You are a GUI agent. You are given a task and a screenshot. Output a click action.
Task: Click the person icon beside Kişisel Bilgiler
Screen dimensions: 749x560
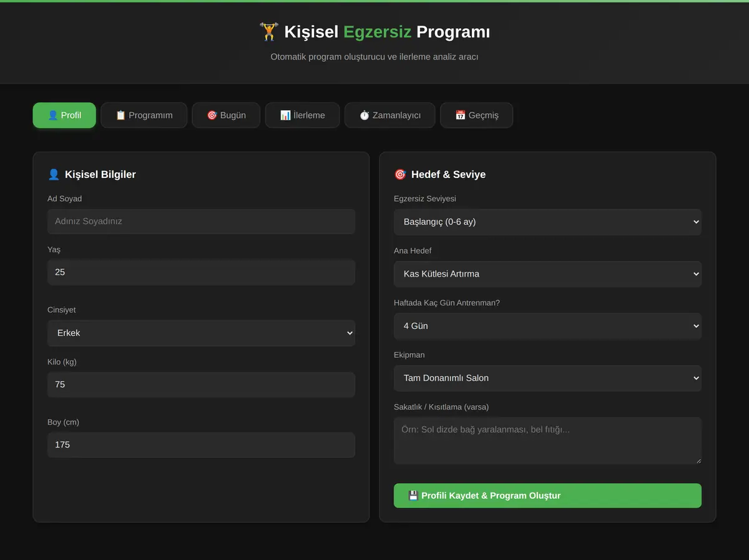coord(54,175)
